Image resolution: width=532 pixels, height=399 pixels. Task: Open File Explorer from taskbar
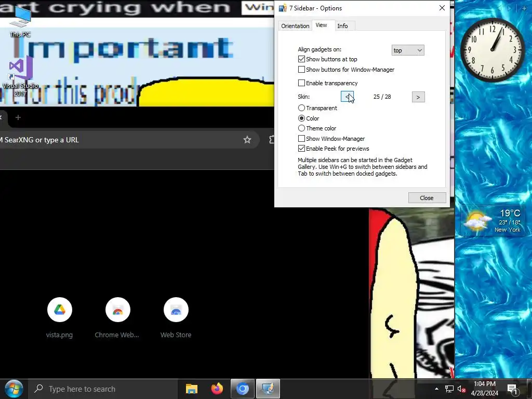(191, 389)
